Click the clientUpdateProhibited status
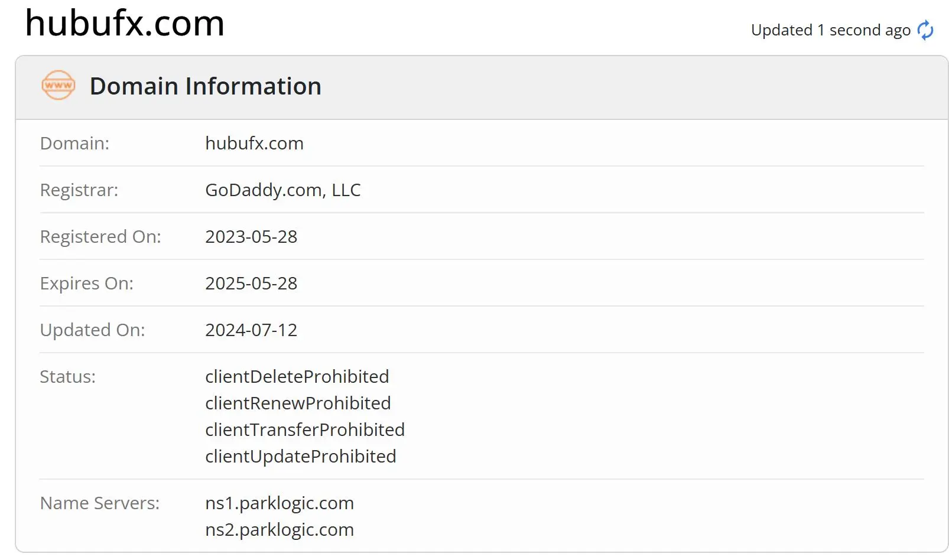 [x=300, y=456]
